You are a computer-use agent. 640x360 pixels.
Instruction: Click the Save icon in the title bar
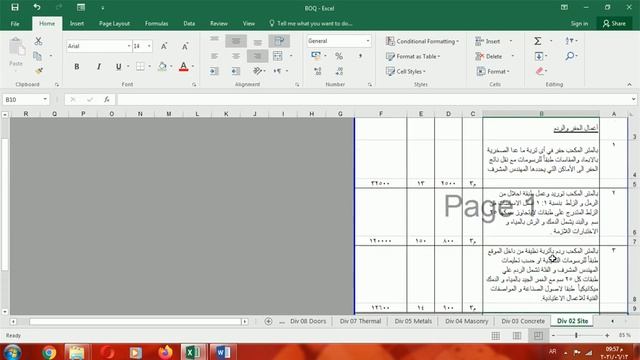pos(15,7)
